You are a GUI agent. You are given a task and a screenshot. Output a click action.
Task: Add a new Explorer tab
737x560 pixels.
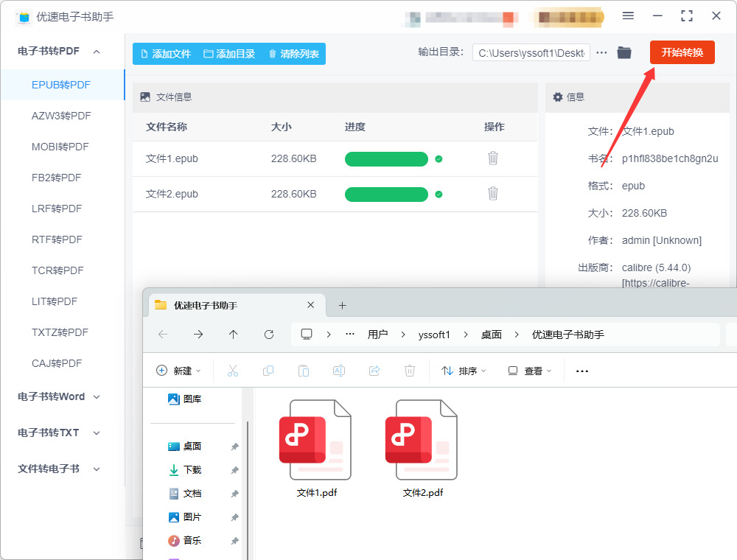pos(342,306)
